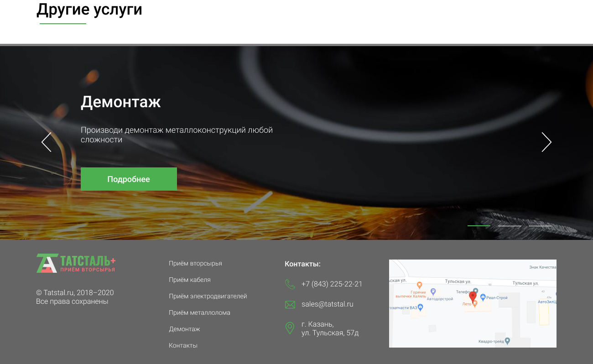Click the green envelope email icon
The width and height of the screenshot is (593, 364).
(290, 304)
